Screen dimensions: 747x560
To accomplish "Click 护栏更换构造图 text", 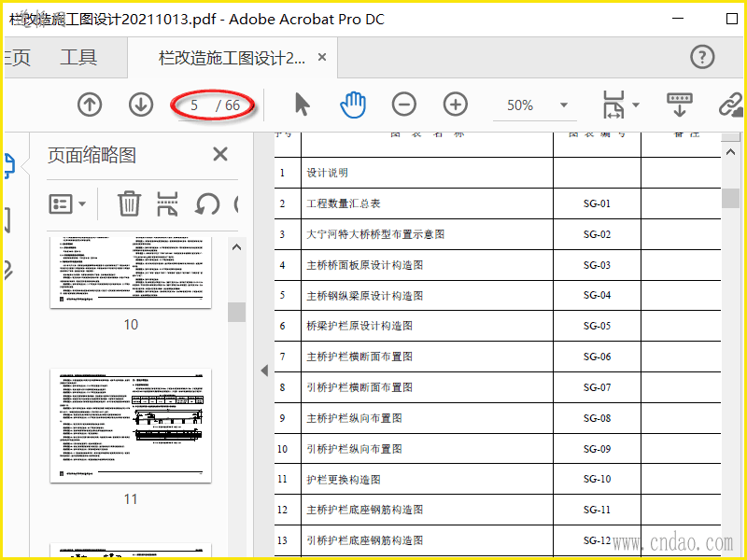I will 343,480.
